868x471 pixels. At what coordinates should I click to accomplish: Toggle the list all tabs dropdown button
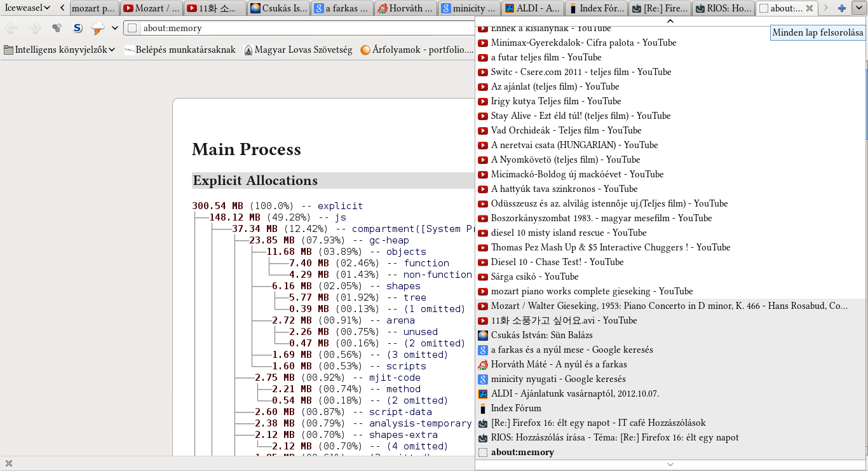click(x=858, y=8)
